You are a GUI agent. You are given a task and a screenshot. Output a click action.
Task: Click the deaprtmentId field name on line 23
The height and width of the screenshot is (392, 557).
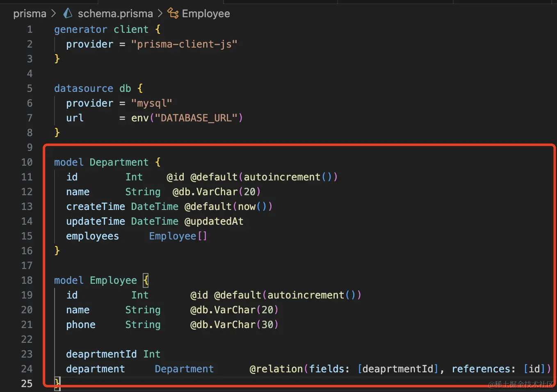point(101,354)
